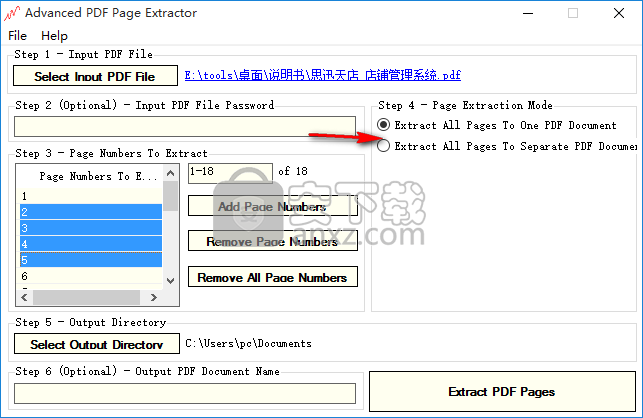Click the page list vertical scrollbar thumb
643x418 pixels.
click(171, 196)
